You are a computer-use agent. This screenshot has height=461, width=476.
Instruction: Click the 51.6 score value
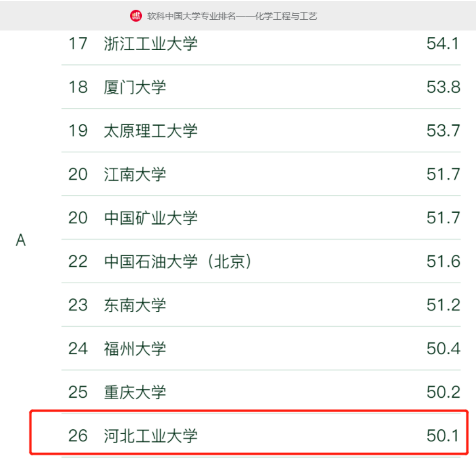(x=443, y=262)
